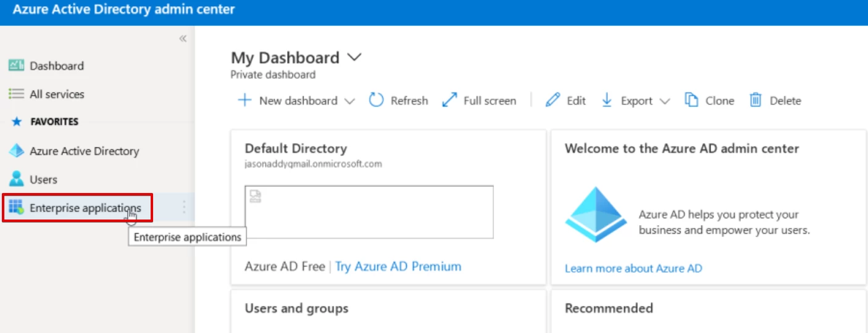The width and height of the screenshot is (868, 333).
Task: Click the All services list icon
Action: pos(16,94)
